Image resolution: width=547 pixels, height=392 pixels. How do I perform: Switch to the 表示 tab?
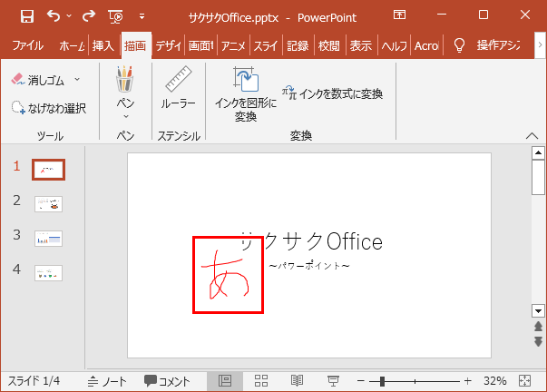coord(361,45)
